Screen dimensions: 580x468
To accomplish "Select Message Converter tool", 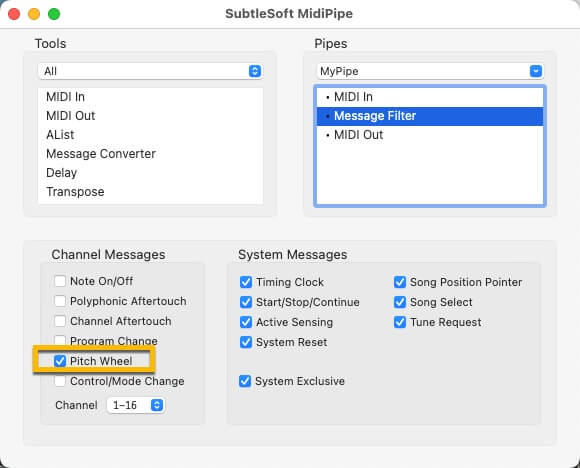I will pyautogui.click(x=150, y=154).
